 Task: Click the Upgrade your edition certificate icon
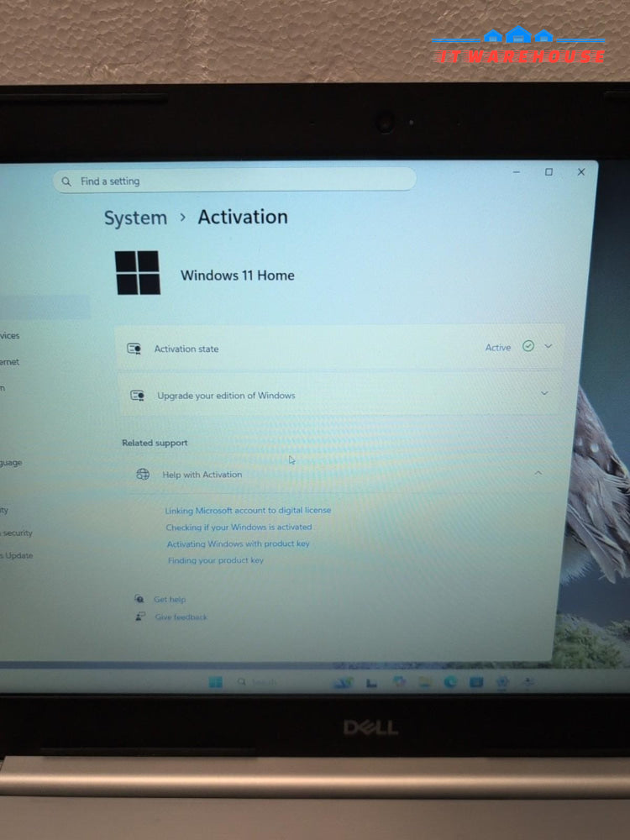(x=137, y=396)
